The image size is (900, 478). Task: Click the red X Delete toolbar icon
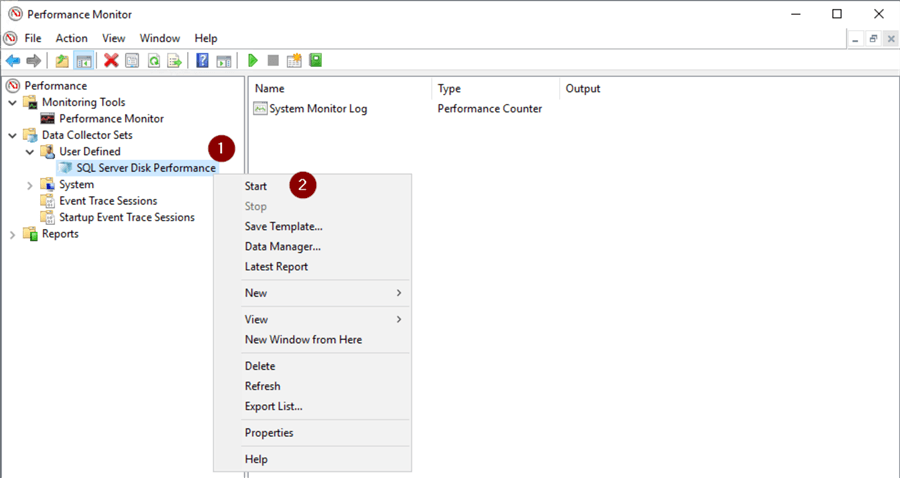coord(111,60)
